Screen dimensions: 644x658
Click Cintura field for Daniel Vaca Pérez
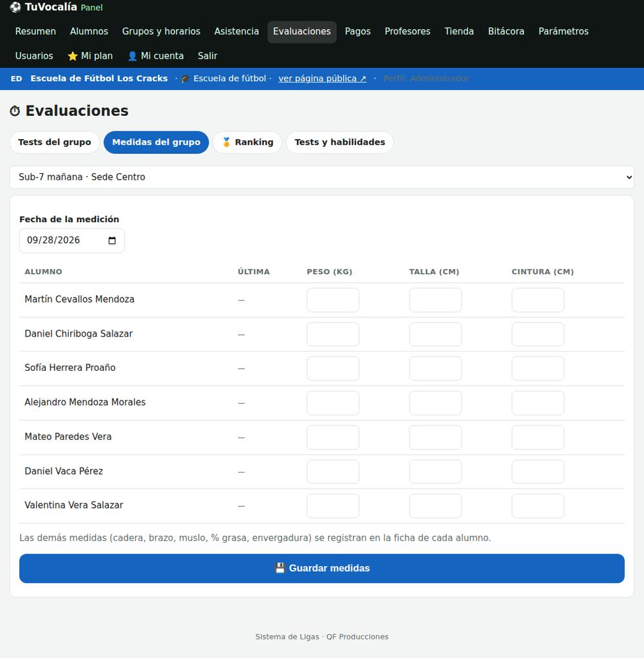[x=538, y=472]
